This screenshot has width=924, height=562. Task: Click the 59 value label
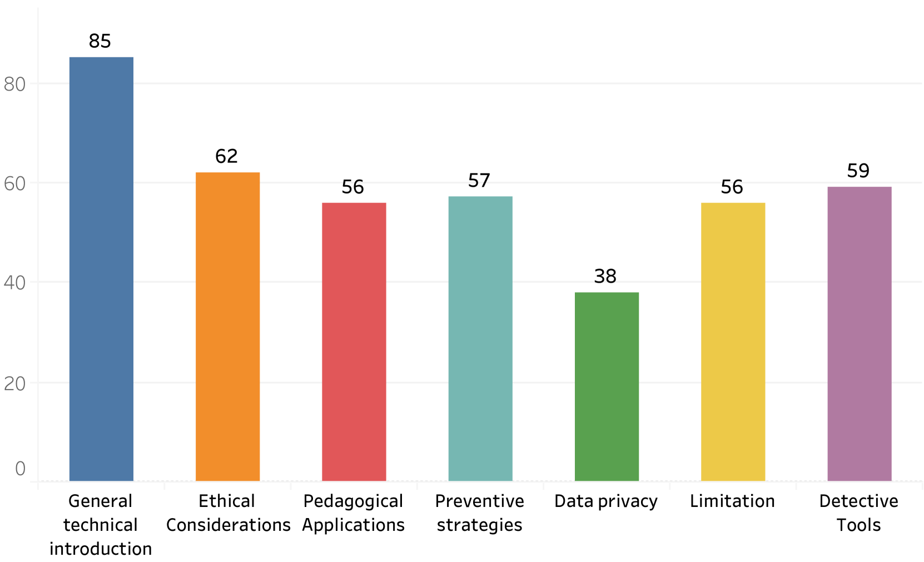coord(858,171)
